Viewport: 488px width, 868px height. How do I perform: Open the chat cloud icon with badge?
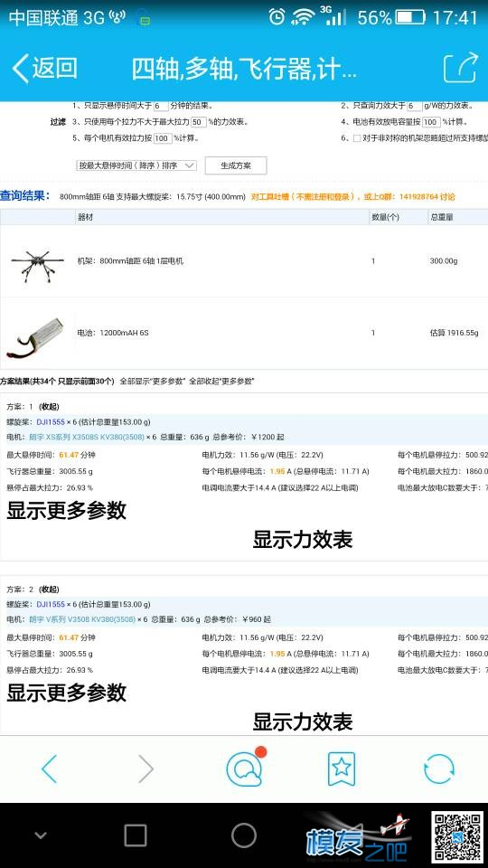245,768
